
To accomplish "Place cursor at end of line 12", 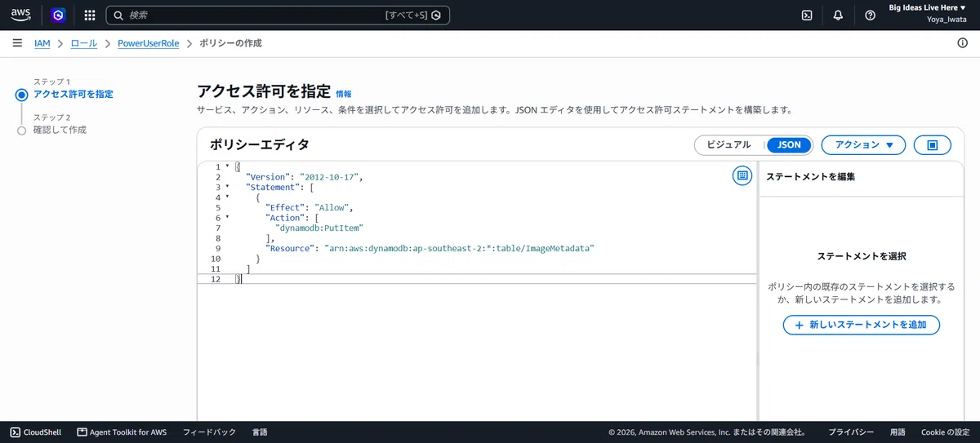I will click(242, 279).
